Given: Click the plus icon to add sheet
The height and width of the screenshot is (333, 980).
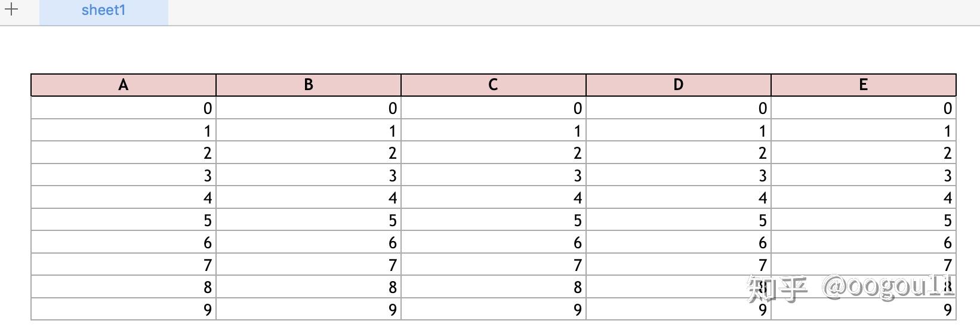Looking at the screenshot, I should [11, 10].
